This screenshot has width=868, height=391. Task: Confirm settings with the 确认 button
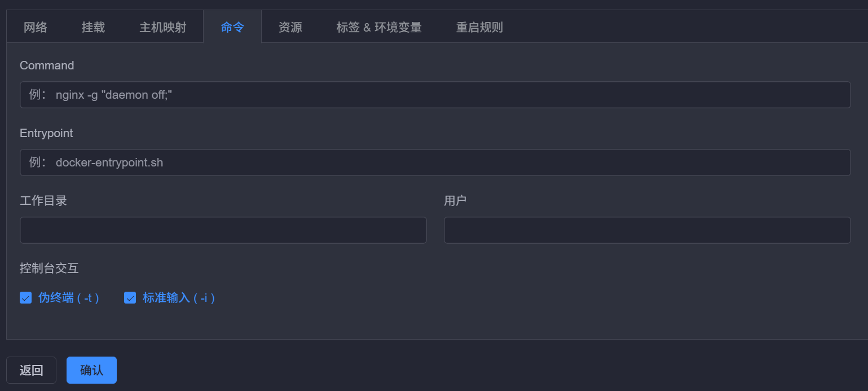point(92,370)
